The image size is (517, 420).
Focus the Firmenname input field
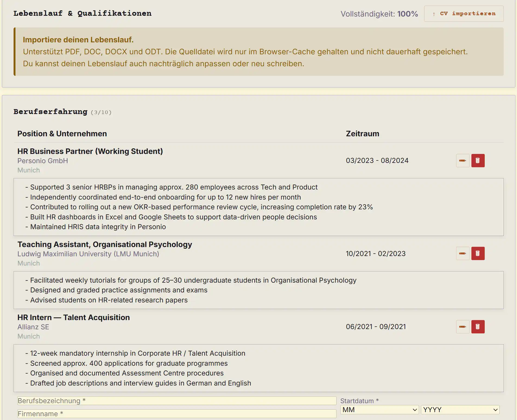coord(177,414)
